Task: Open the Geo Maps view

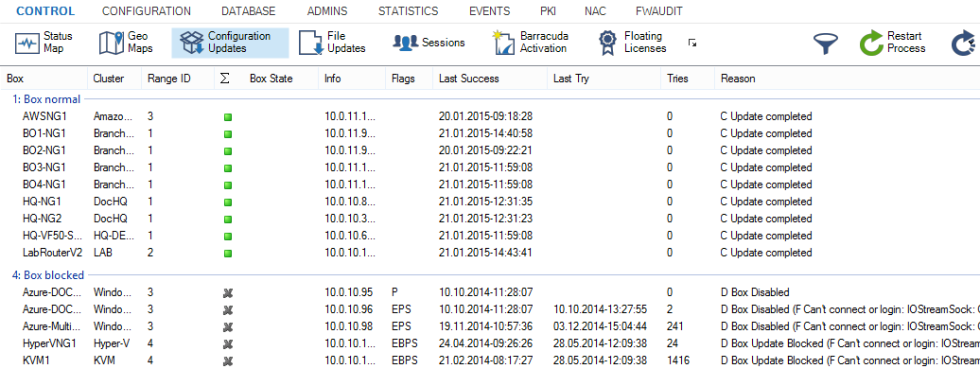Action: tap(126, 43)
